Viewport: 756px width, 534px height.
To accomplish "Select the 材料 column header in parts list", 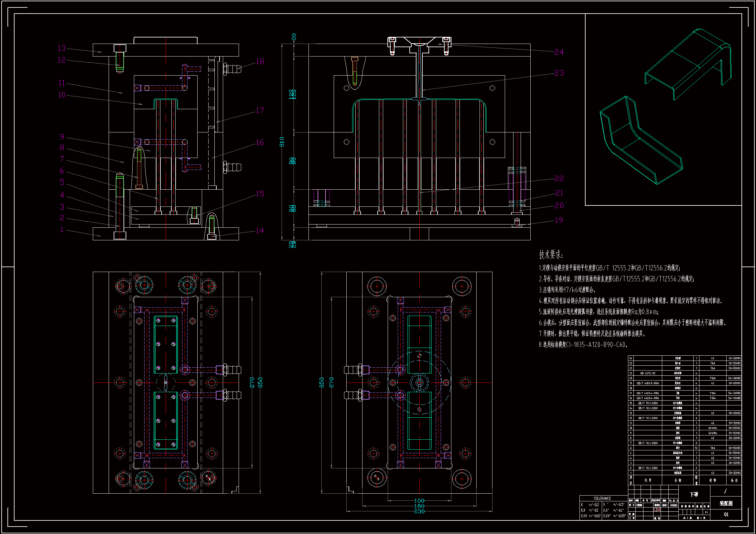I will [x=713, y=480].
